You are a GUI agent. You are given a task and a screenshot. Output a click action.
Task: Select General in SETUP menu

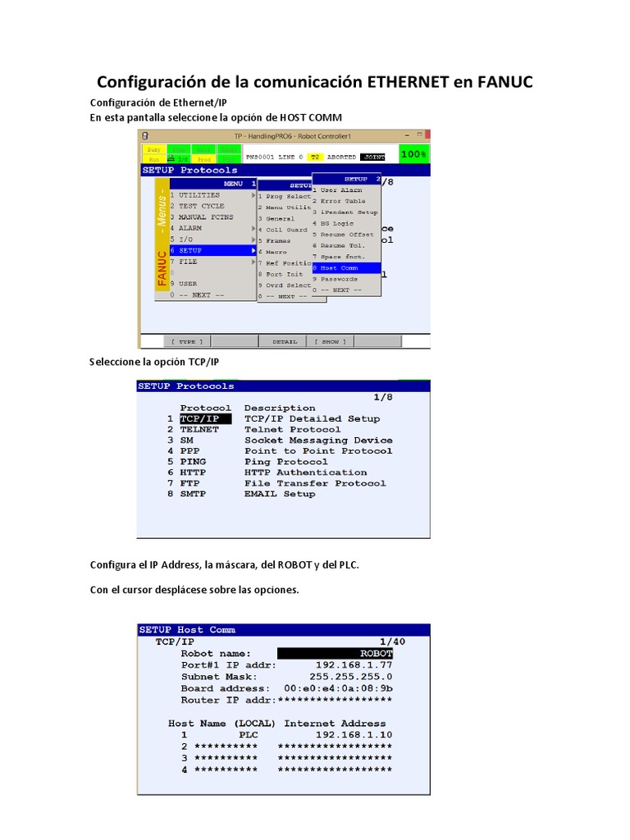(x=281, y=219)
